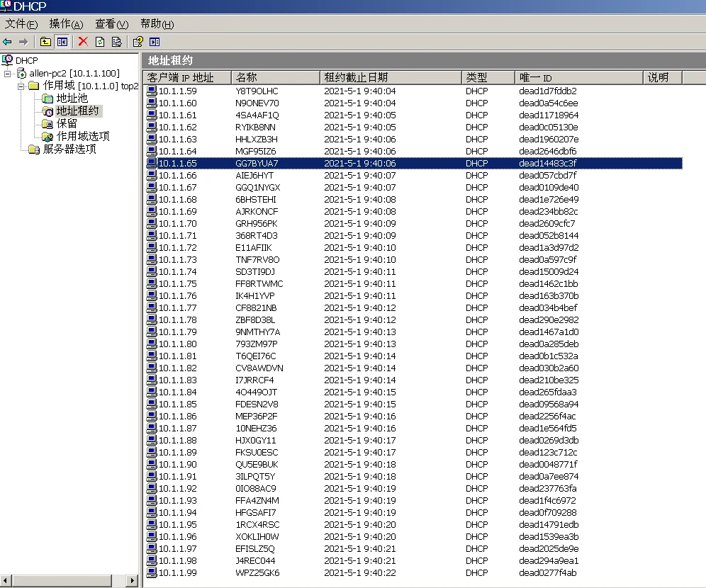This screenshot has height=588, width=706.
Task: Click DHCP type cell of 10.1.1.88
Action: [x=477, y=440]
